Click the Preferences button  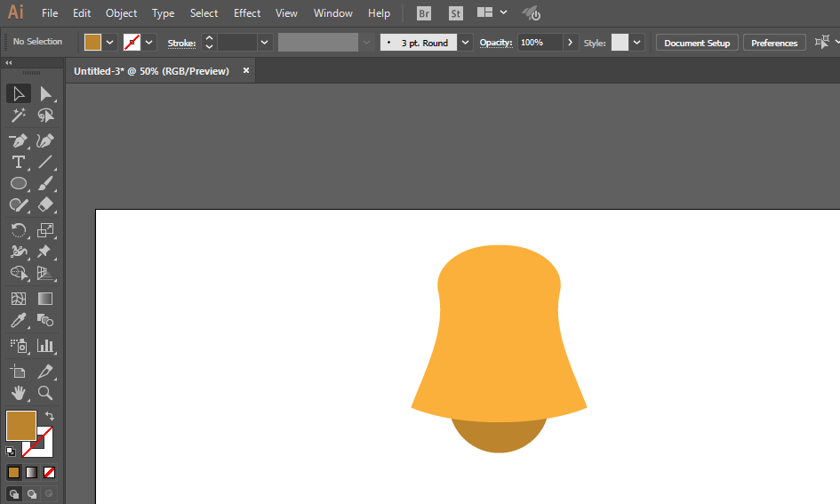(774, 43)
